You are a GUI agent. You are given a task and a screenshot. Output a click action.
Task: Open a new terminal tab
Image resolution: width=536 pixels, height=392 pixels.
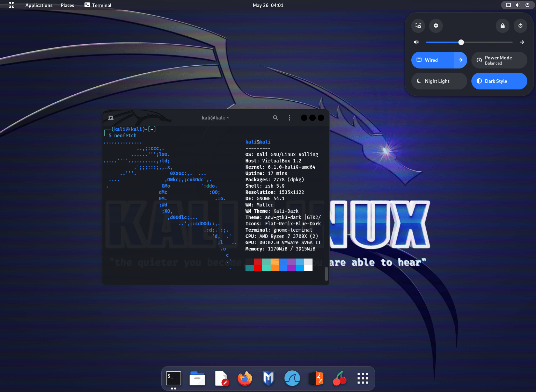tap(110, 117)
